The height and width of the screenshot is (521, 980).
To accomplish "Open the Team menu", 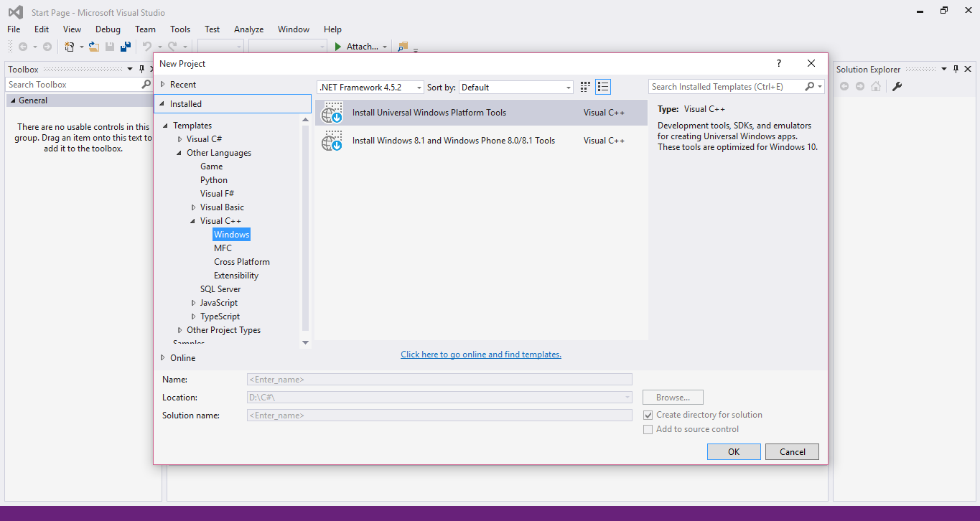I will tap(145, 29).
